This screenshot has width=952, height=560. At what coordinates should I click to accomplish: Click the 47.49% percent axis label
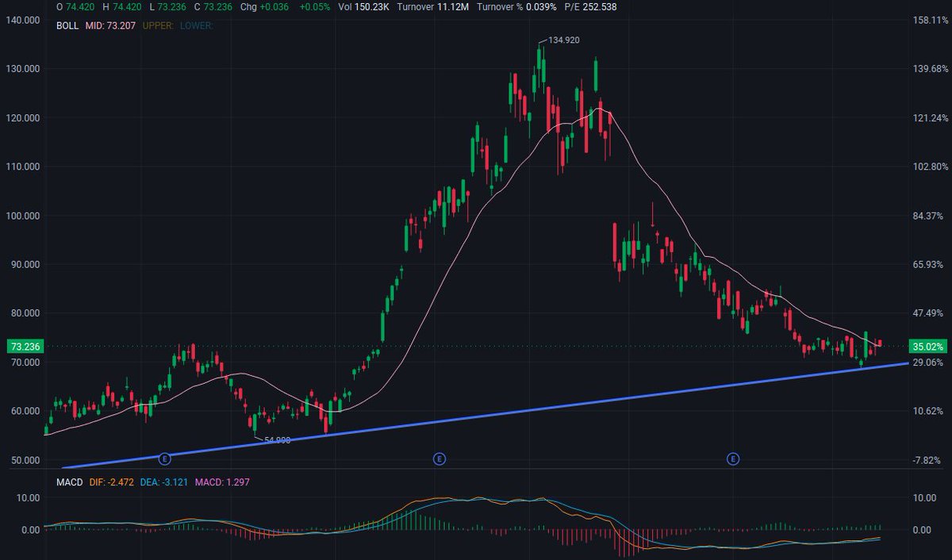coord(929,313)
